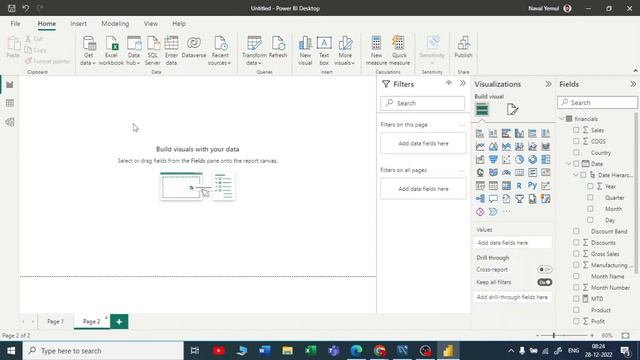Select the Python visual

tap(532, 186)
